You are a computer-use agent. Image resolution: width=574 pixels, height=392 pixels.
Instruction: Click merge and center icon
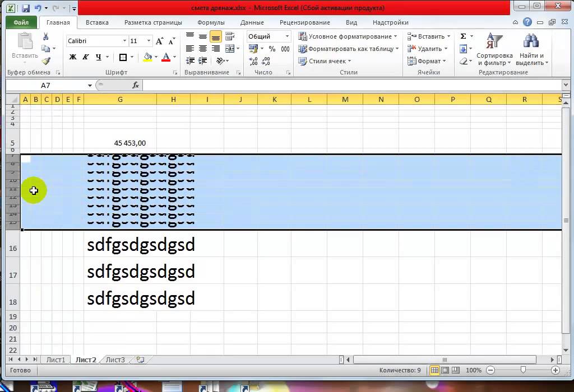point(230,48)
